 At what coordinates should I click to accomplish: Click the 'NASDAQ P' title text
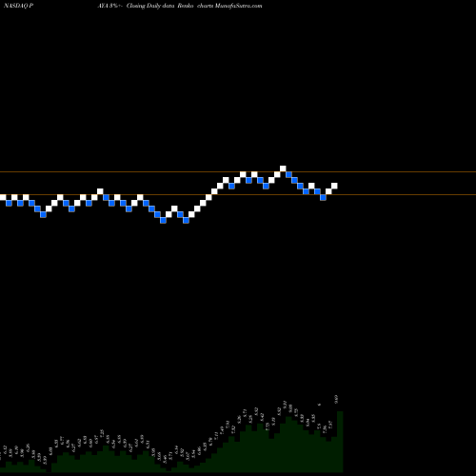click(19, 6)
